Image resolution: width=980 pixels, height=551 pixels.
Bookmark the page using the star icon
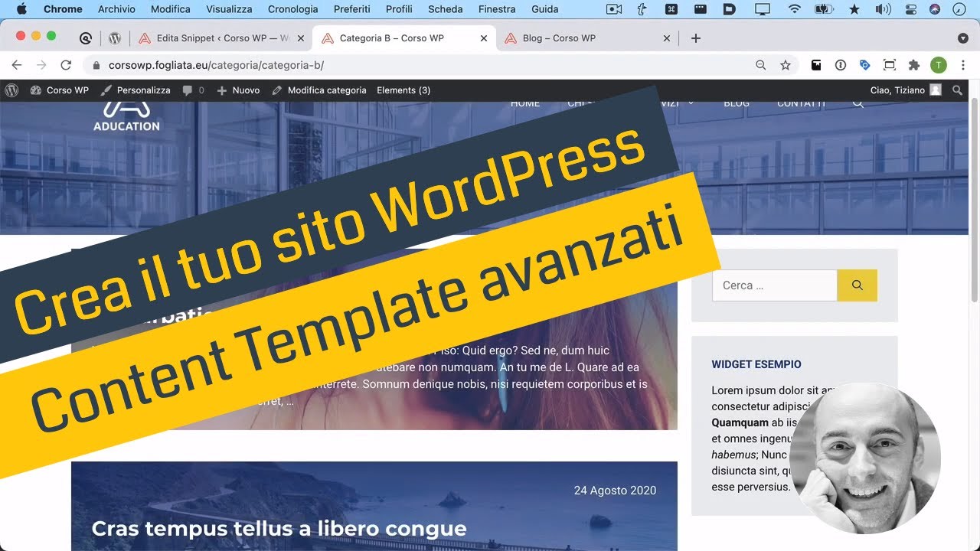point(786,64)
